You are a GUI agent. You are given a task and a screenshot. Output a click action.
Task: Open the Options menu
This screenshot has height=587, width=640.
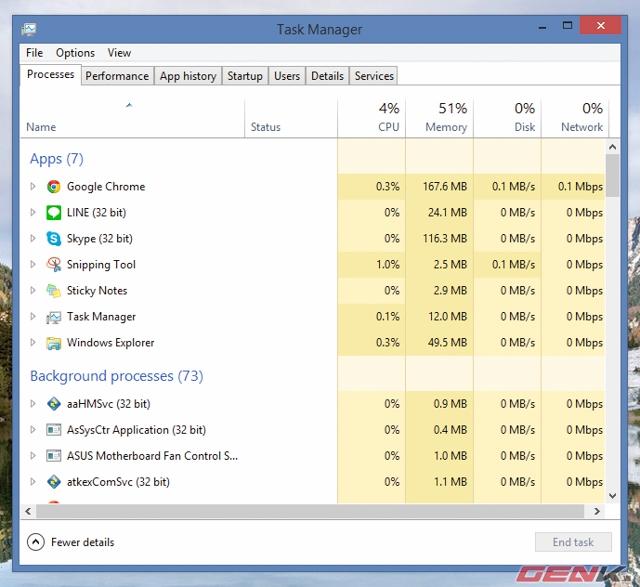(x=75, y=53)
